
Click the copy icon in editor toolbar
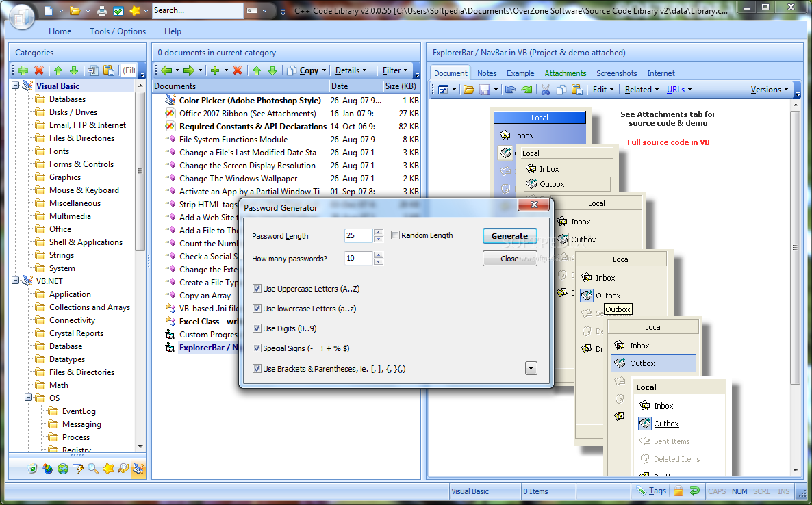pos(561,90)
